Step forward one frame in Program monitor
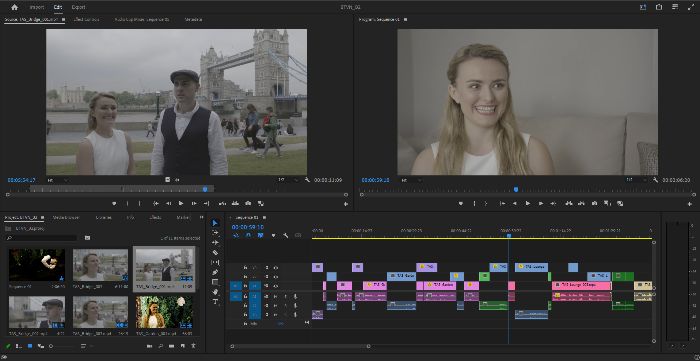Screen dimensions: 700x361 541,203
